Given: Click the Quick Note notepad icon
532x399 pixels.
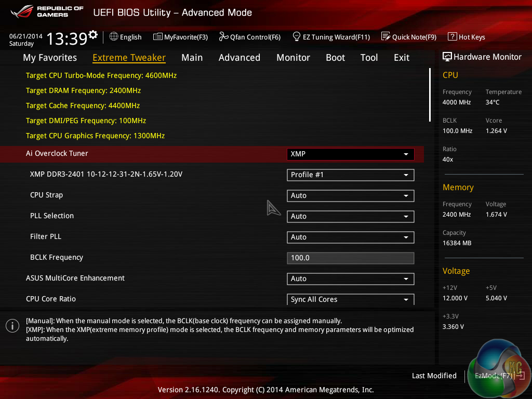Looking at the screenshot, I should pyautogui.click(x=386, y=36).
